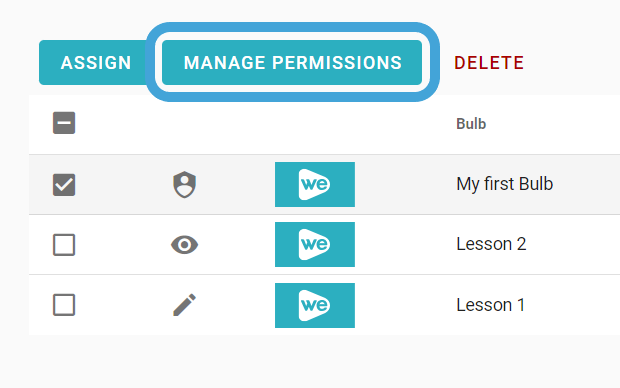Open the Lesson 1 title
The image size is (620, 388).
(x=490, y=305)
